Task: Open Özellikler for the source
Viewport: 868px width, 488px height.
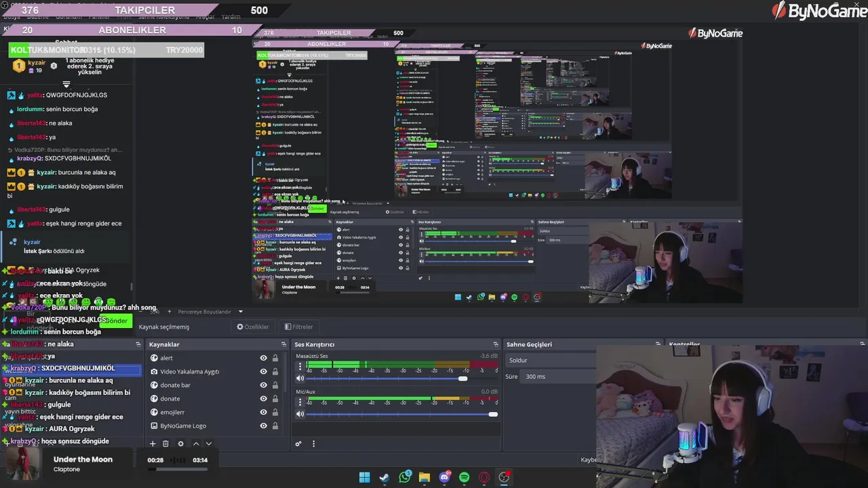Action: (253, 327)
